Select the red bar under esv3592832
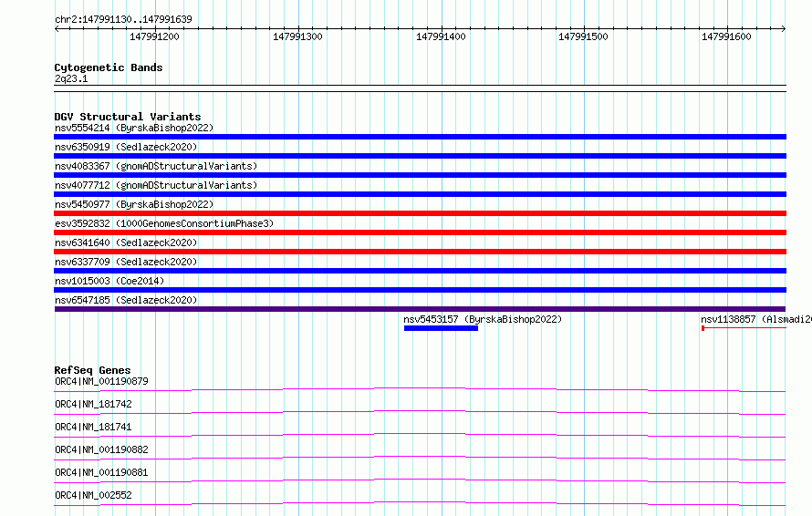Screen dimensions: 812x516 420,232
